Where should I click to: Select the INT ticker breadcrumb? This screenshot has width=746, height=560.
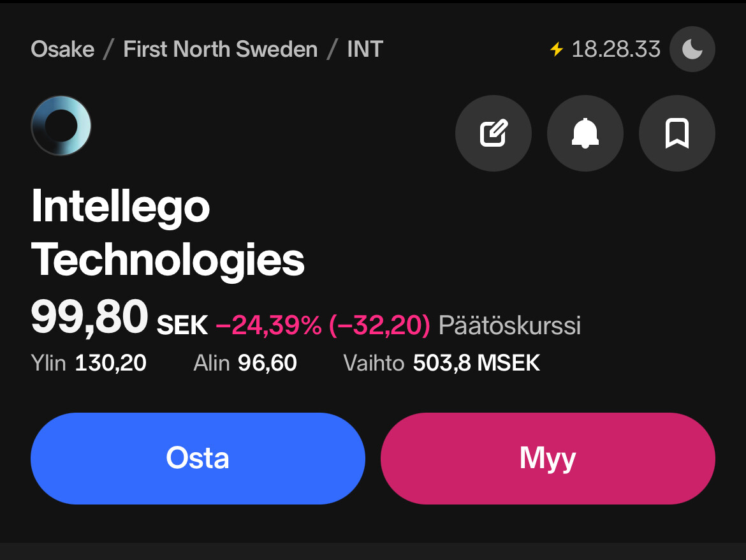tap(365, 49)
